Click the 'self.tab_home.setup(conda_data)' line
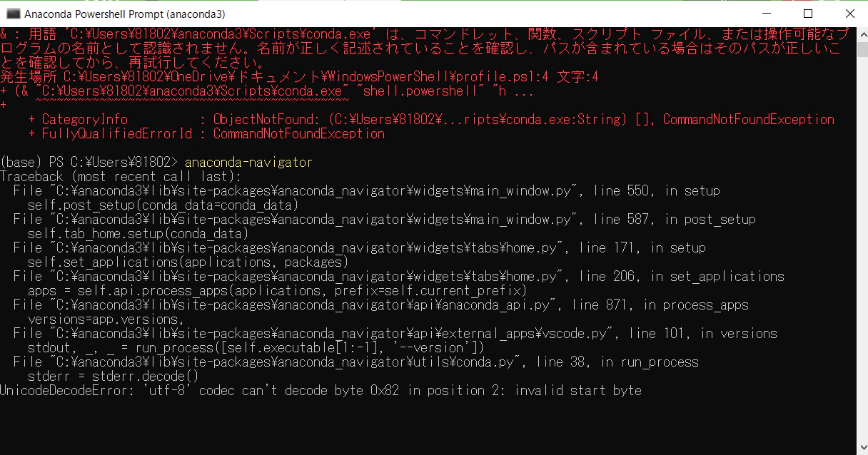868x455 pixels. click(x=138, y=233)
